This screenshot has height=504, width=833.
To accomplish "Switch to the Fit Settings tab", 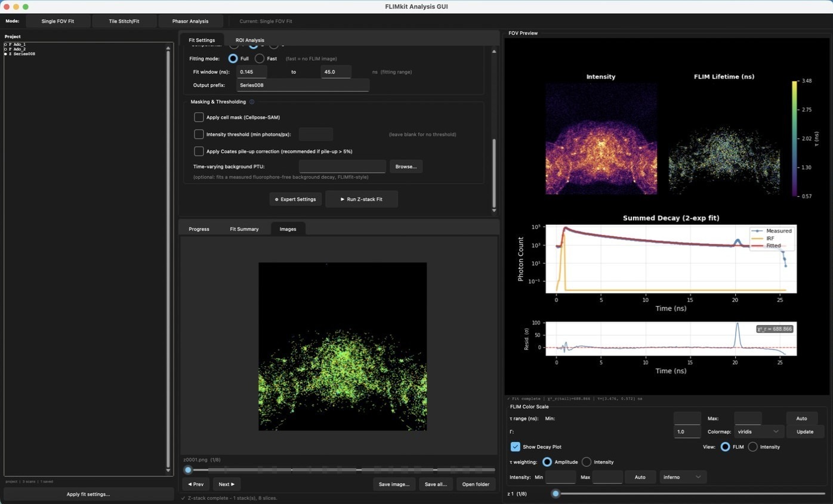I will tap(202, 40).
